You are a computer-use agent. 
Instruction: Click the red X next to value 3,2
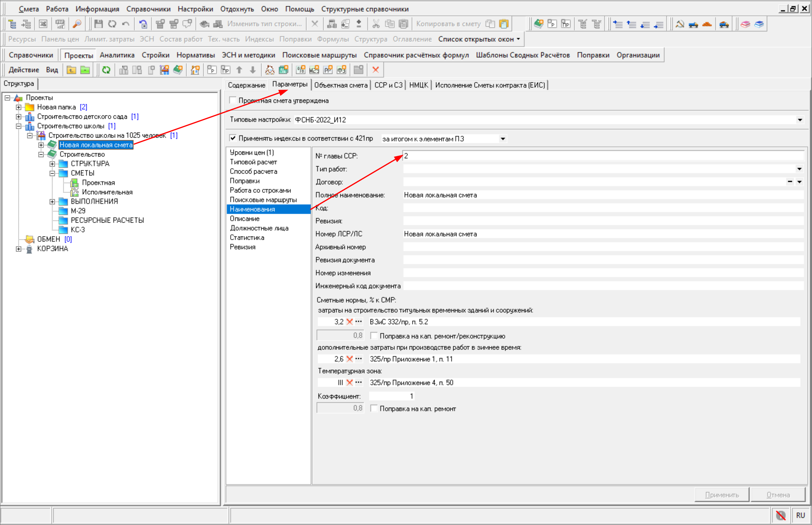[x=349, y=322]
